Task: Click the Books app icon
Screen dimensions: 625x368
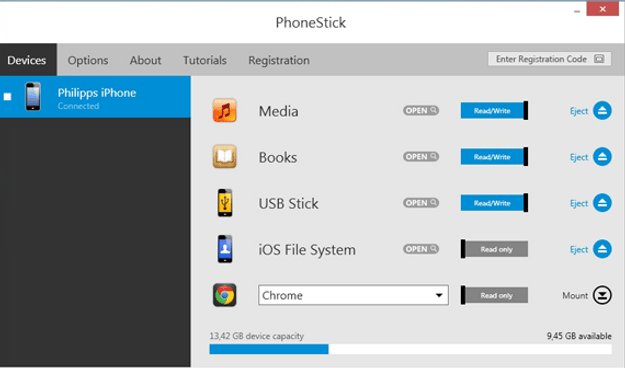Action: [x=224, y=157]
